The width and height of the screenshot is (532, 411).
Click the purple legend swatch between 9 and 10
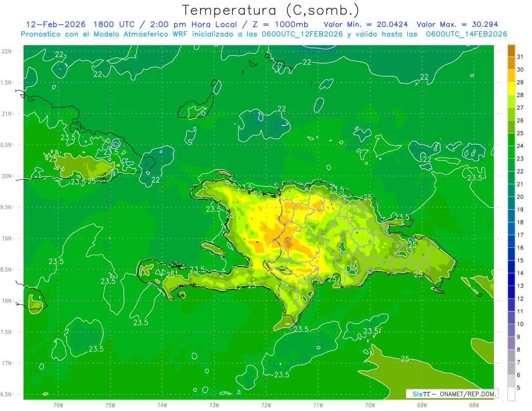click(x=511, y=330)
